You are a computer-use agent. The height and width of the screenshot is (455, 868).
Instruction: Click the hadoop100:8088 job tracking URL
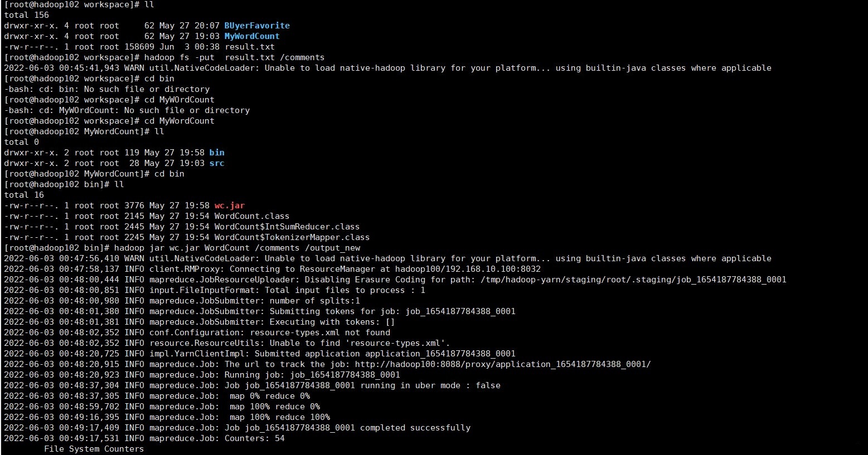[x=503, y=364]
